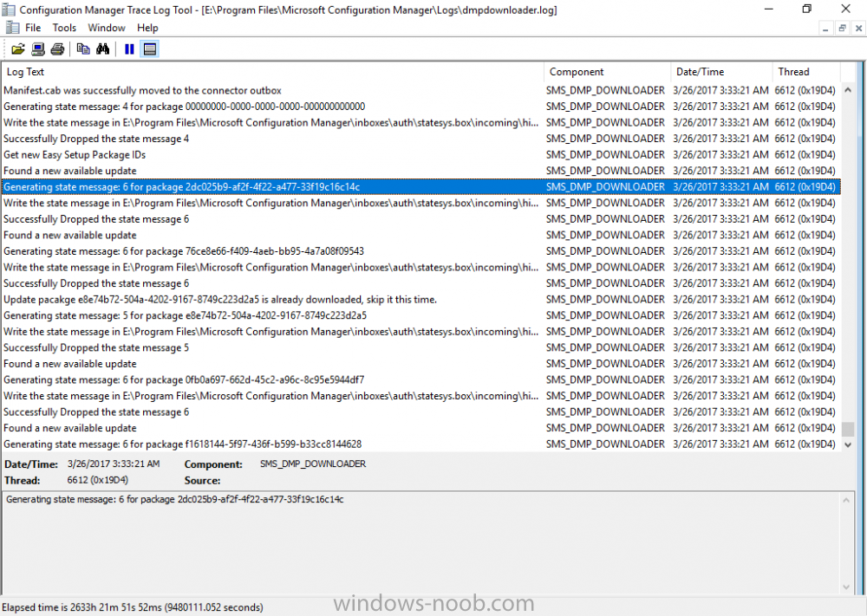Toggle the Pause logging button
Viewport: 867px width, 616px height.
pos(129,49)
